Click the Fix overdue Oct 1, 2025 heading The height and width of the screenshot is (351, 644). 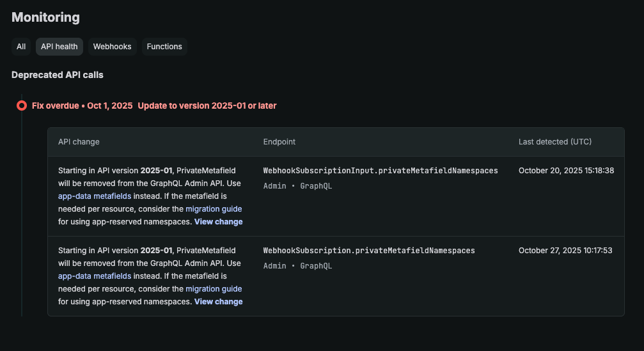pos(82,105)
